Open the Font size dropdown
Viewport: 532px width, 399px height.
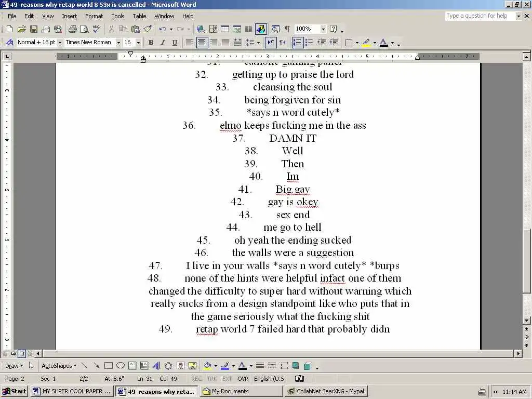click(x=138, y=43)
